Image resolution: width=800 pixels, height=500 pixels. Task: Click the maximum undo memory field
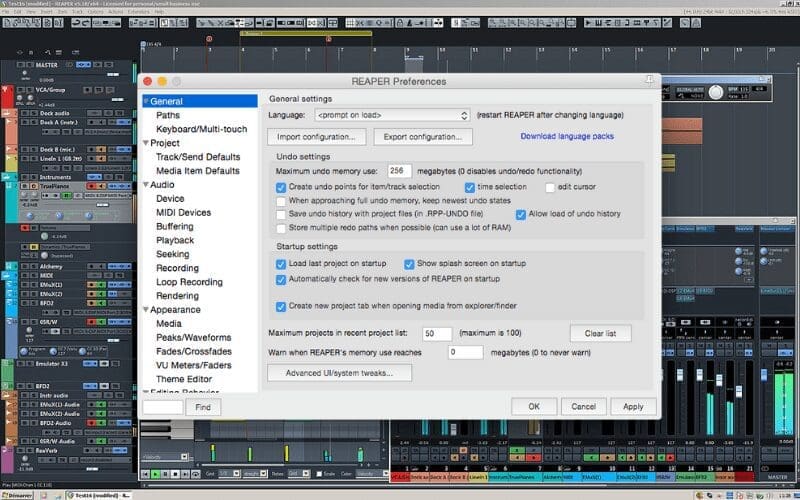399,171
